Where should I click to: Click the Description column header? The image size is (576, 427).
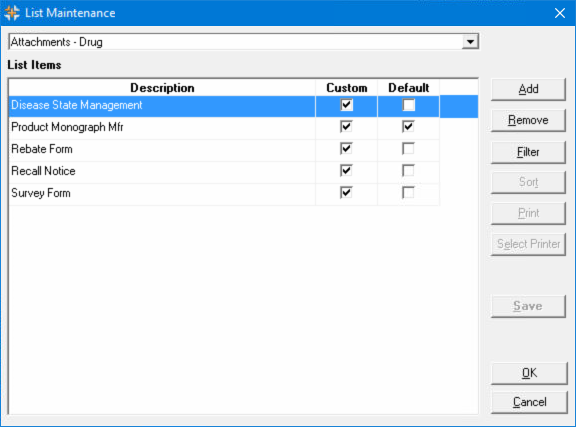tap(162, 88)
